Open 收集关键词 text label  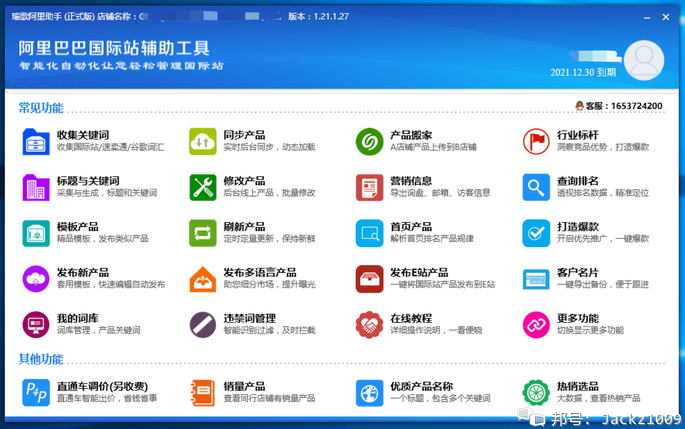83,135
